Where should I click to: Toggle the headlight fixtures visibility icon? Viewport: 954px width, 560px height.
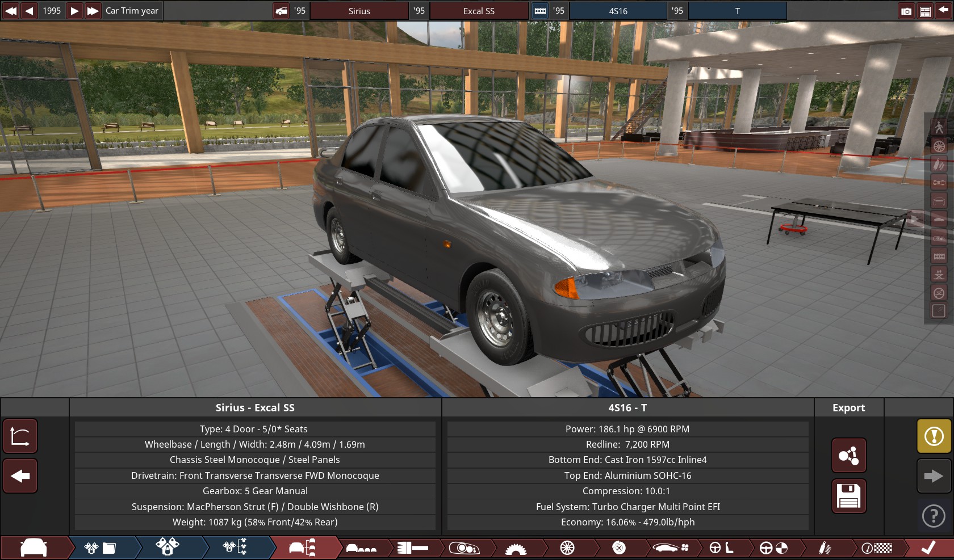(939, 238)
